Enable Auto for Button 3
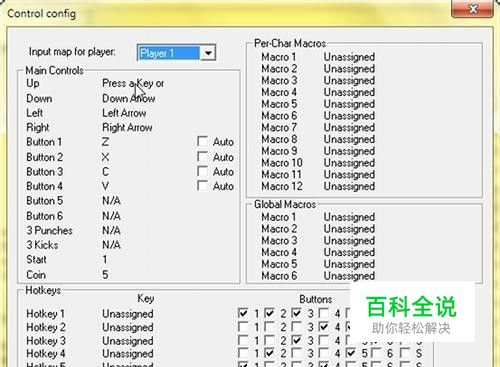The image size is (500, 367). coord(202,171)
